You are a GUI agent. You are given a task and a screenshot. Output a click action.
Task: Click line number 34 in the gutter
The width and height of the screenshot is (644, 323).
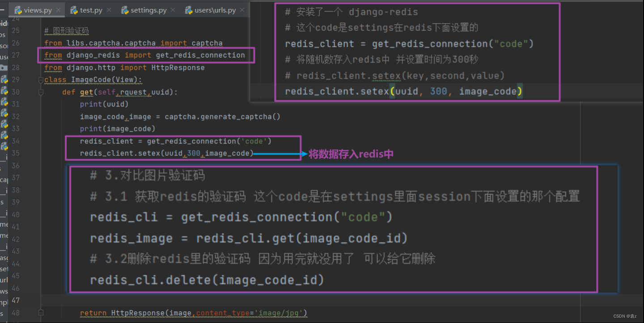[16, 141]
